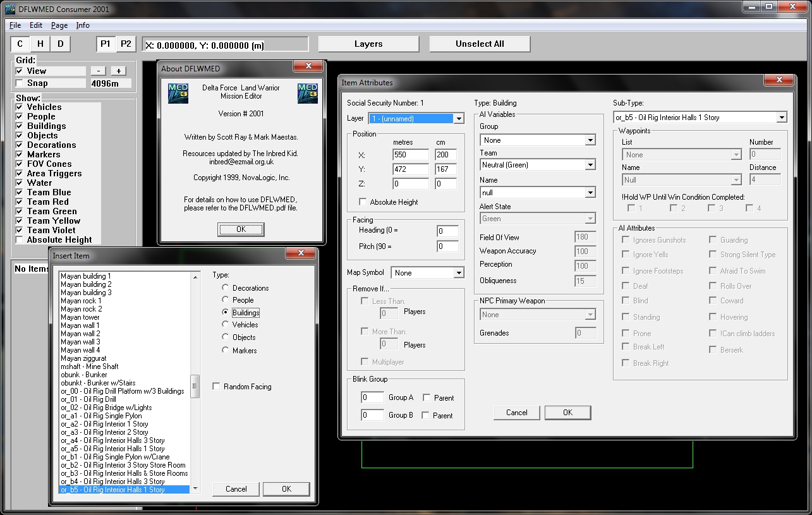Click OK in About DFLWMED dialog
Viewport: 812px width, 515px height.
click(241, 229)
